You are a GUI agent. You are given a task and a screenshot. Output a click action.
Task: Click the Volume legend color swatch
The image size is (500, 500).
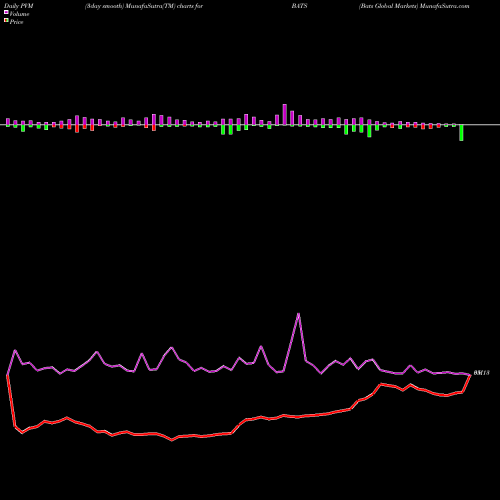point(6,13)
